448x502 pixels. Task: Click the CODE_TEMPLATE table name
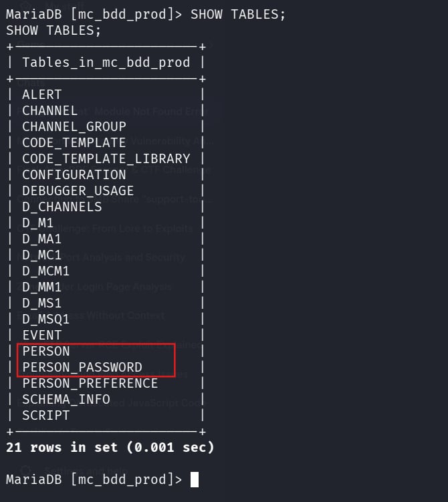click(74, 142)
